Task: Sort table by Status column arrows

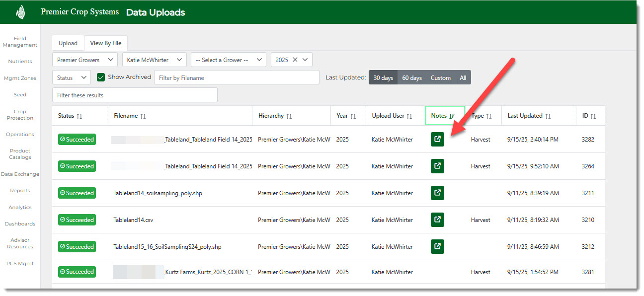Action: click(79, 116)
